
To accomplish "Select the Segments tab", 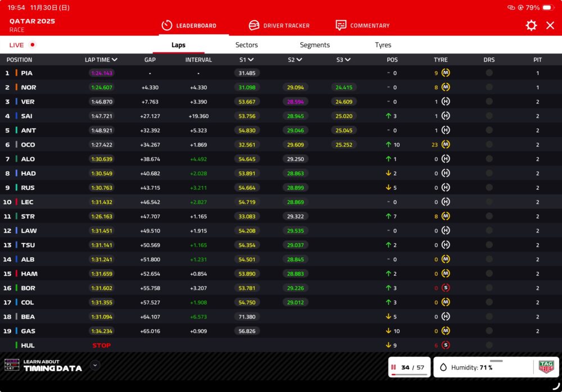I will click(315, 45).
